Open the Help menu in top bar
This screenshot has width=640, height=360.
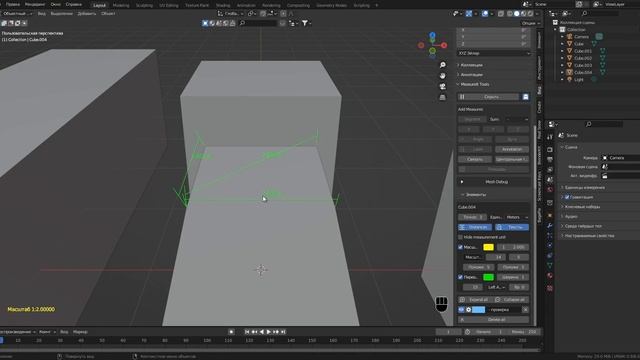(x=73, y=4)
